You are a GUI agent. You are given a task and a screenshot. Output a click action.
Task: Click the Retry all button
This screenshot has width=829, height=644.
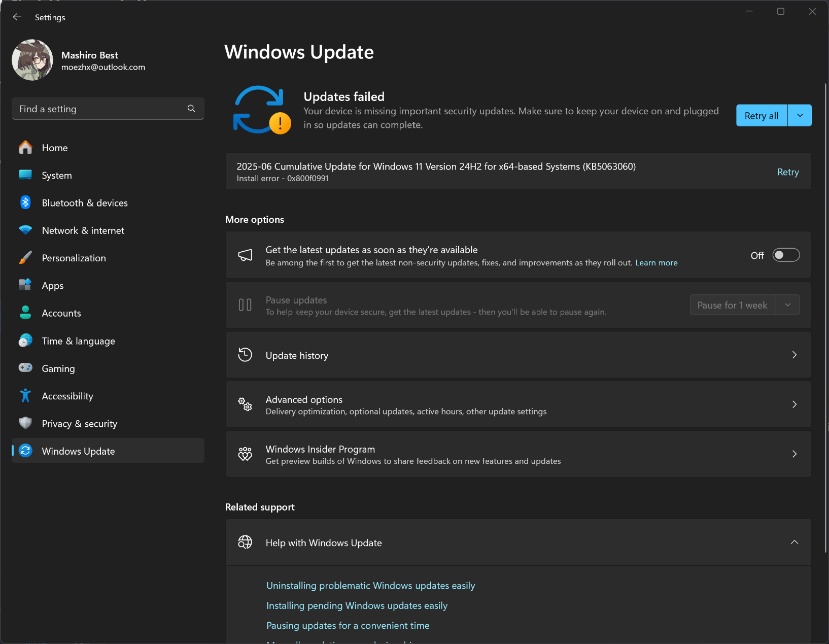[761, 115]
